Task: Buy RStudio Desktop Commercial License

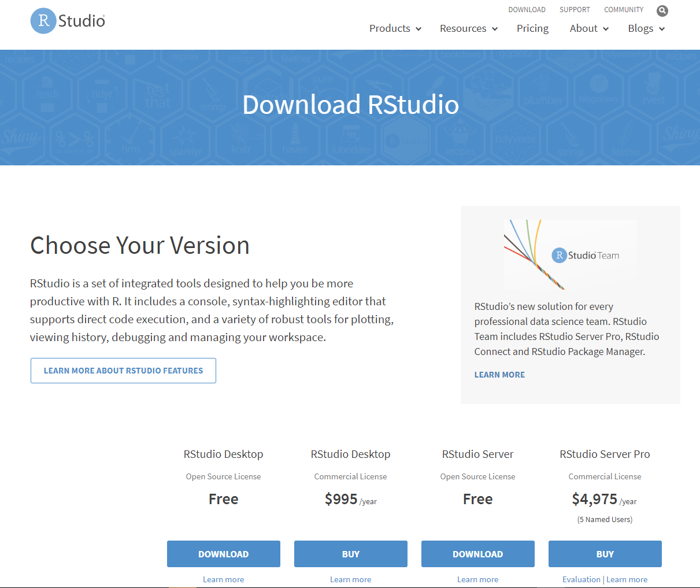Action: pos(351,554)
